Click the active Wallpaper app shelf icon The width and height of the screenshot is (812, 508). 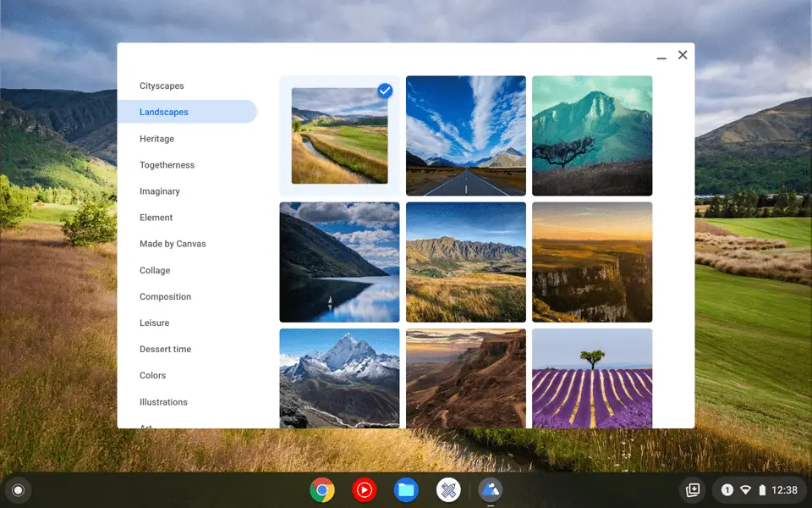[491, 489]
